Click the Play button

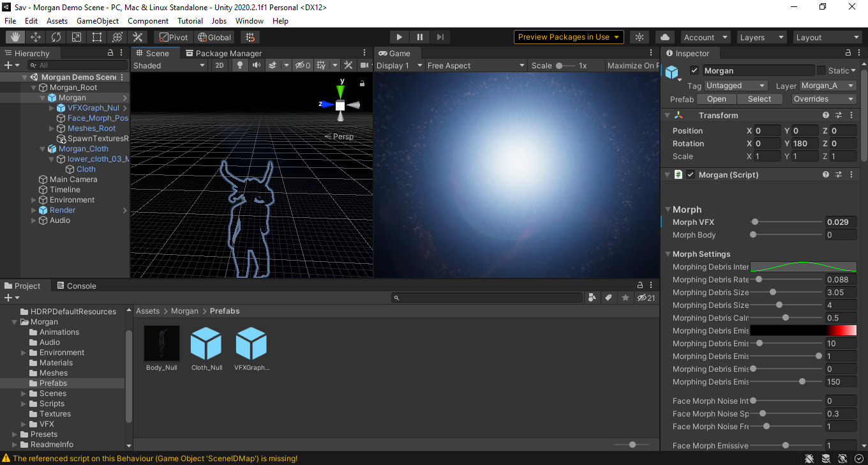coord(399,37)
